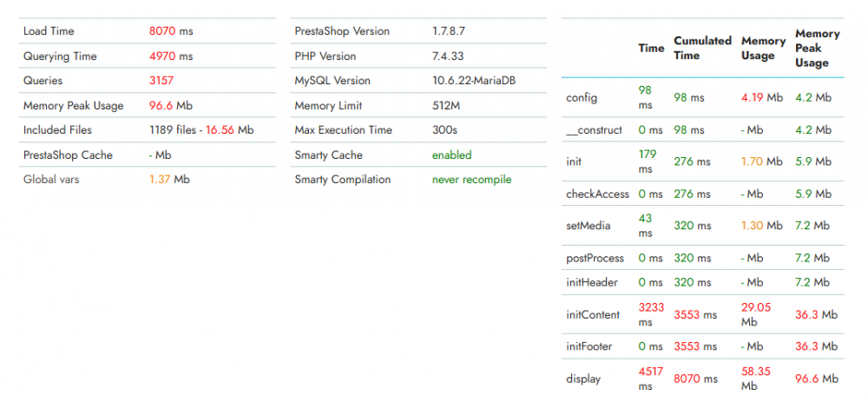This screenshot has width=868, height=402.
Task: Click the Cumulated Time column header
Action: (702, 48)
